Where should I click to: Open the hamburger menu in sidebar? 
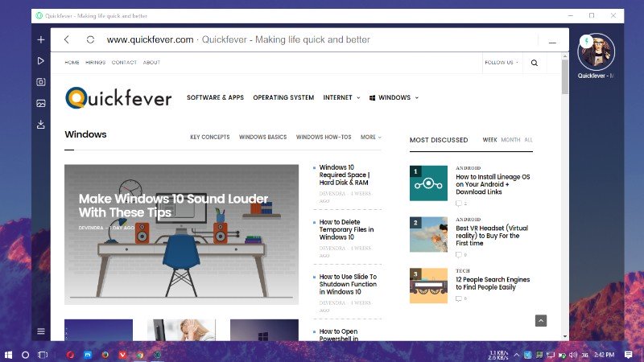(41, 331)
